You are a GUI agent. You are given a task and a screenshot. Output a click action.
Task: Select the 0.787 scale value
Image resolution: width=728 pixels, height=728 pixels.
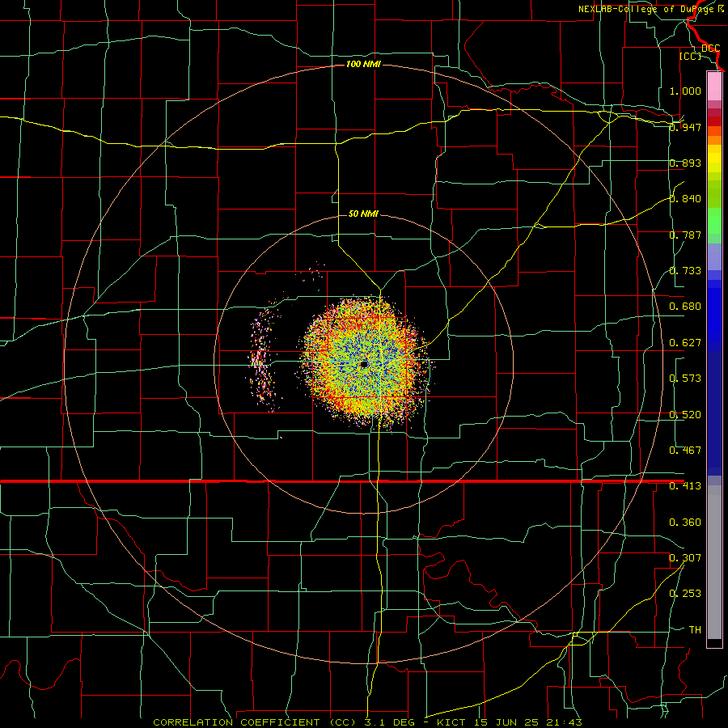[685, 235]
